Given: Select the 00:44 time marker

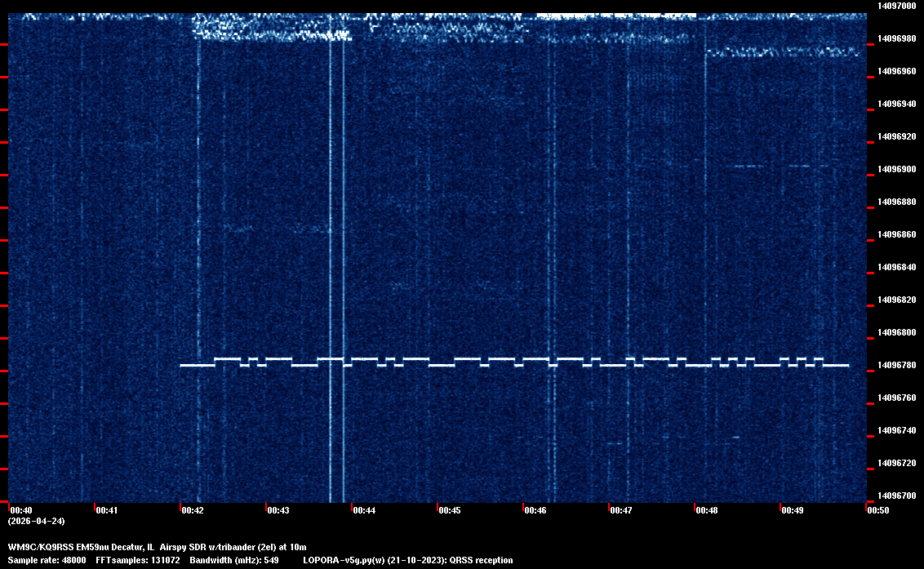Looking at the screenshot, I should tap(364, 510).
